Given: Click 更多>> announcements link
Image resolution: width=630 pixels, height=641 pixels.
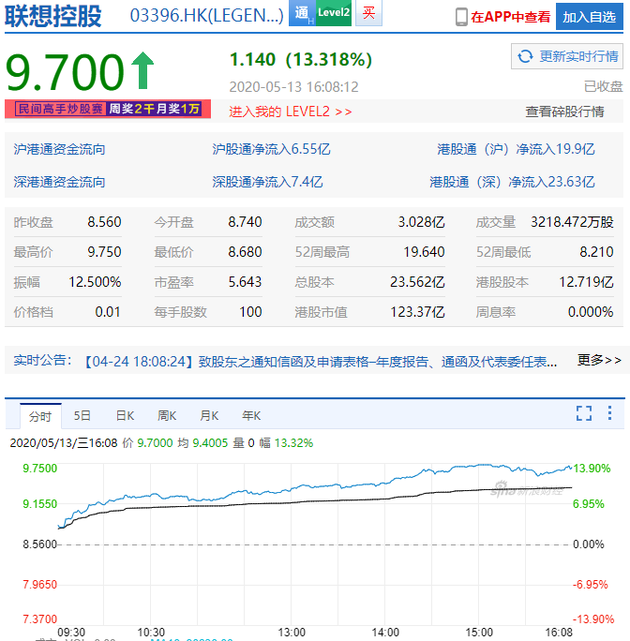Looking at the screenshot, I should pyautogui.click(x=599, y=360).
